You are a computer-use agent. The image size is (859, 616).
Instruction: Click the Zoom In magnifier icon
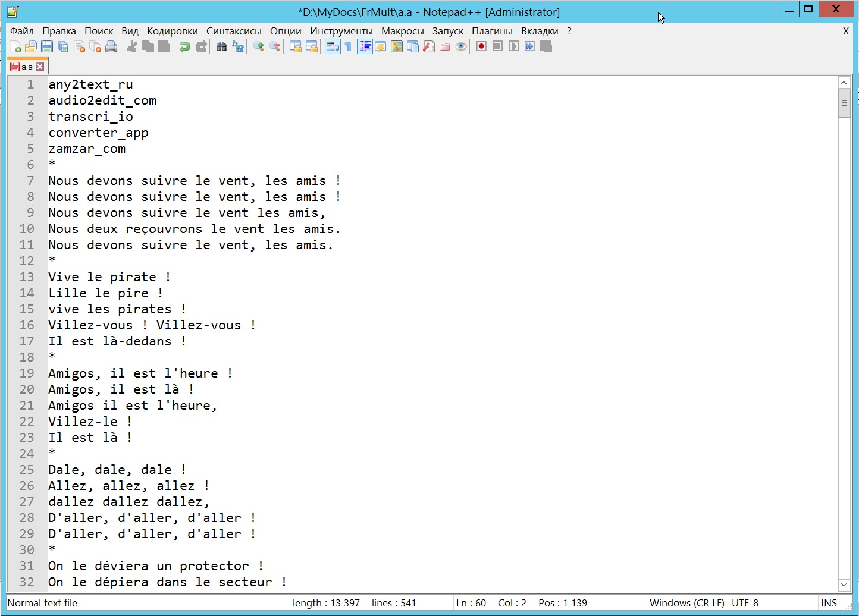point(258,46)
